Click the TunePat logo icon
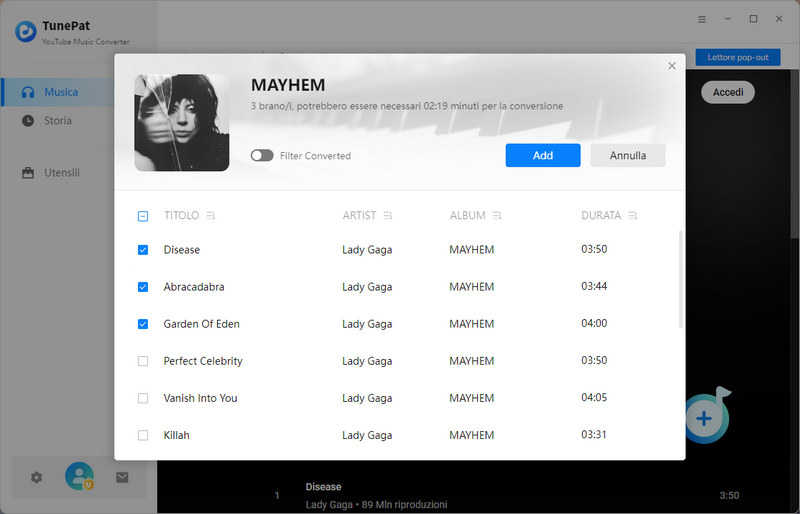Viewport: 800px width, 514px height. point(26,32)
